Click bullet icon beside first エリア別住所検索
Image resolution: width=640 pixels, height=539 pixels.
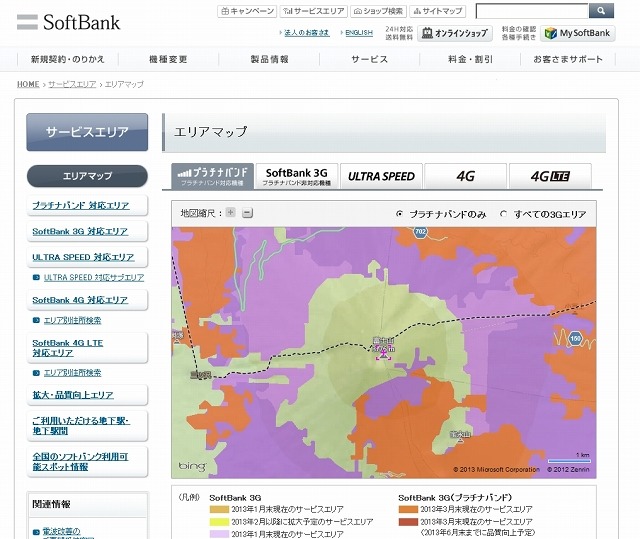pos(36,320)
